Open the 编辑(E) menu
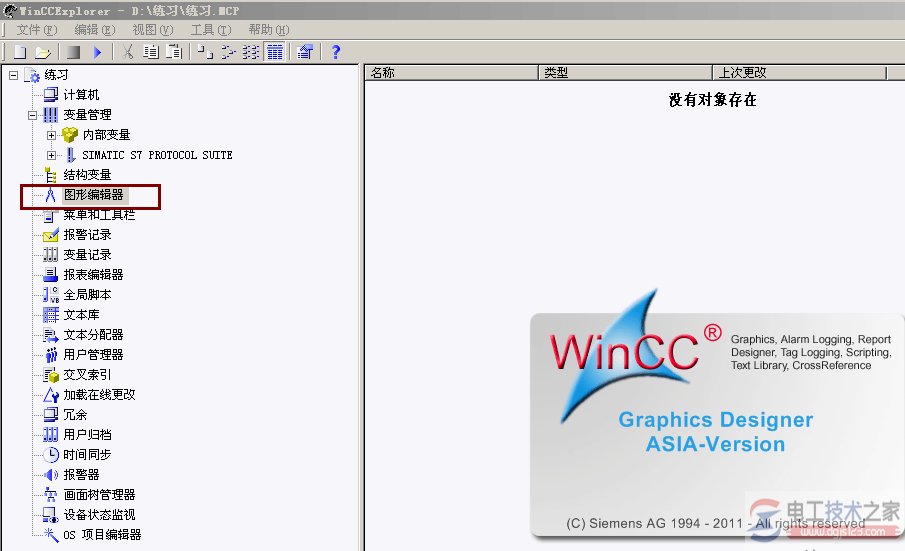The width and height of the screenshot is (905, 551). pos(95,29)
